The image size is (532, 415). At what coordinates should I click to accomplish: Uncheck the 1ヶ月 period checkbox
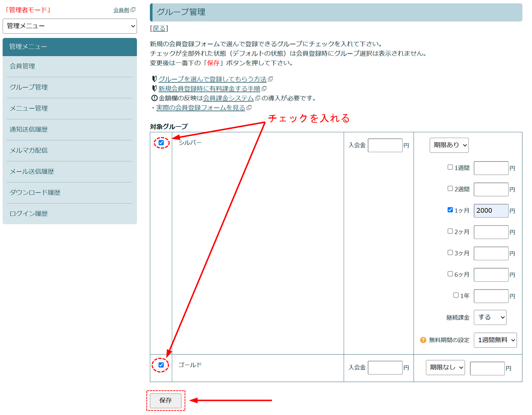(x=450, y=210)
